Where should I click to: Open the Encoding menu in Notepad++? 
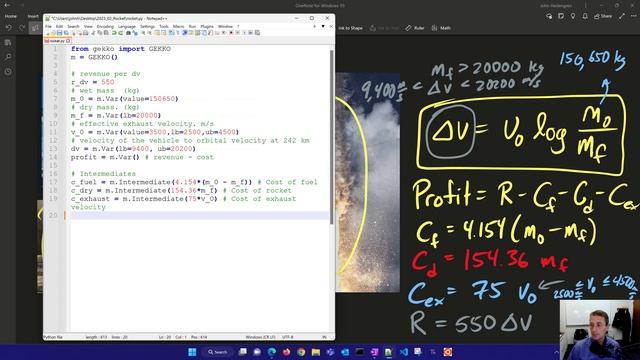pos(105,27)
